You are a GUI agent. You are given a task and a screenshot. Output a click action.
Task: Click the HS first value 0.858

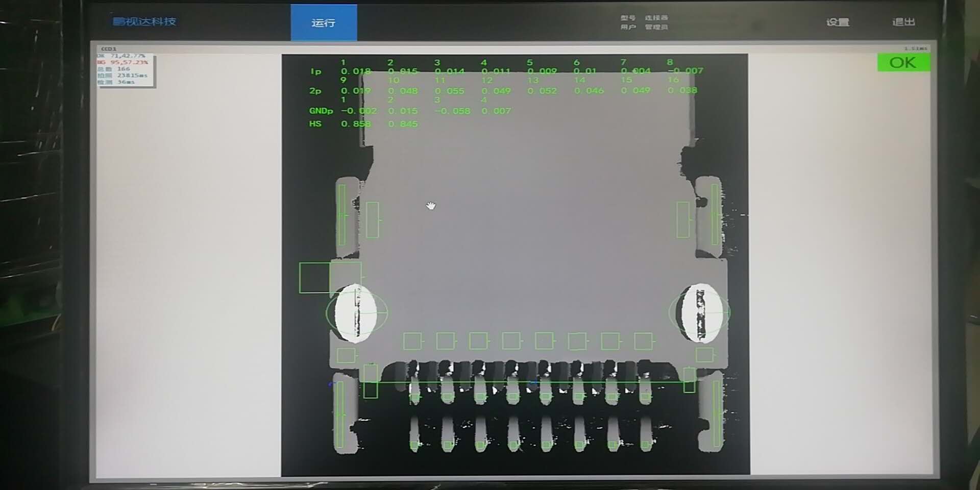[356, 124]
